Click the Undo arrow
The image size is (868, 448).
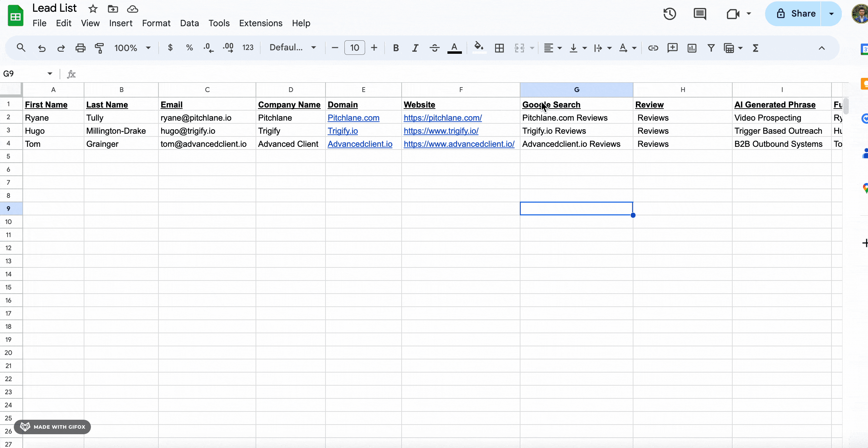[x=42, y=48]
